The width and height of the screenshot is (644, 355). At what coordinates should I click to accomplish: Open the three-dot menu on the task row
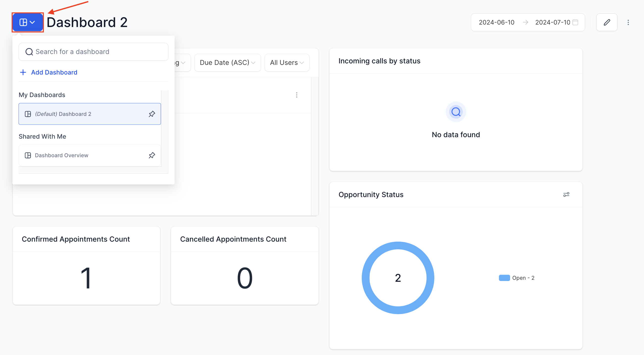coord(297,95)
